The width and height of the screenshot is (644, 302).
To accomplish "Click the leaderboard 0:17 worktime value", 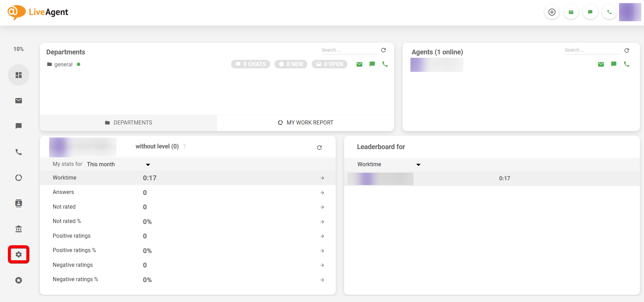I will pyautogui.click(x=504, y=179).
